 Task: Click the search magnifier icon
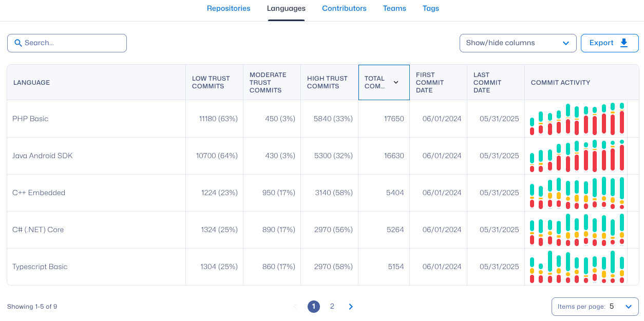(18, 43)
